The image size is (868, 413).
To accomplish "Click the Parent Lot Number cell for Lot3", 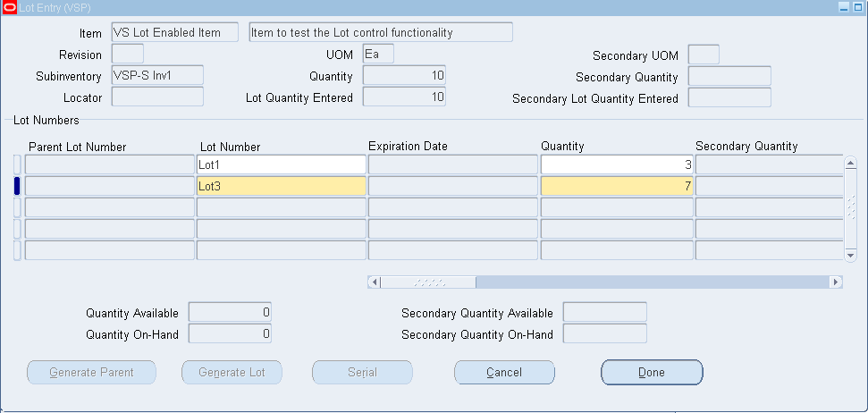I will (110, 186).
